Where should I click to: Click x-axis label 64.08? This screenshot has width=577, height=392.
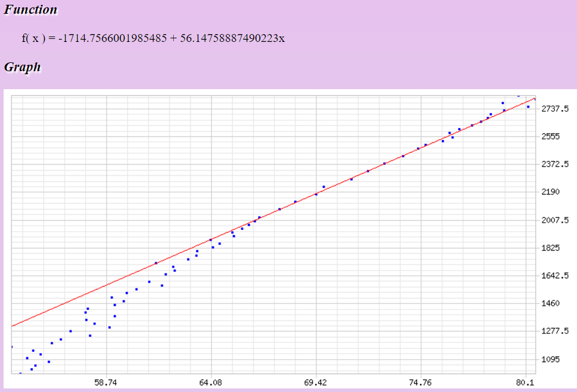[211, 381]
